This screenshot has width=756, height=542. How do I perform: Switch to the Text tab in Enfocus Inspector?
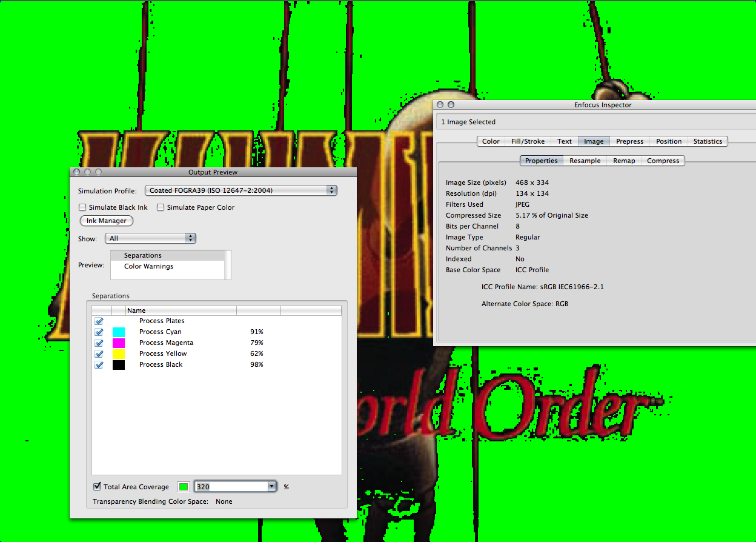pyautogui.click(x=565, y=141)
